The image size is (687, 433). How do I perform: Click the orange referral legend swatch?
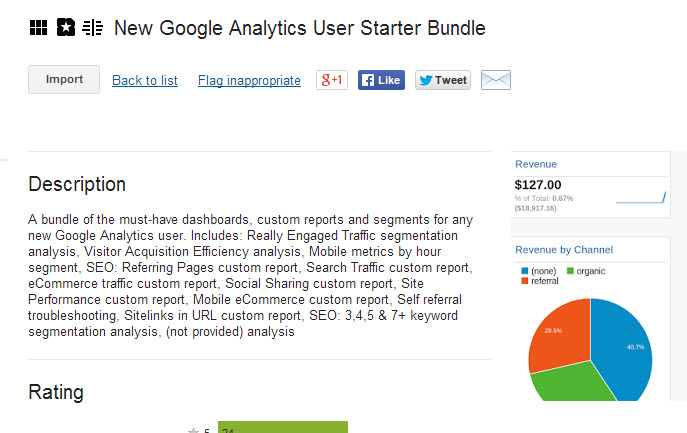coord(525,281)
